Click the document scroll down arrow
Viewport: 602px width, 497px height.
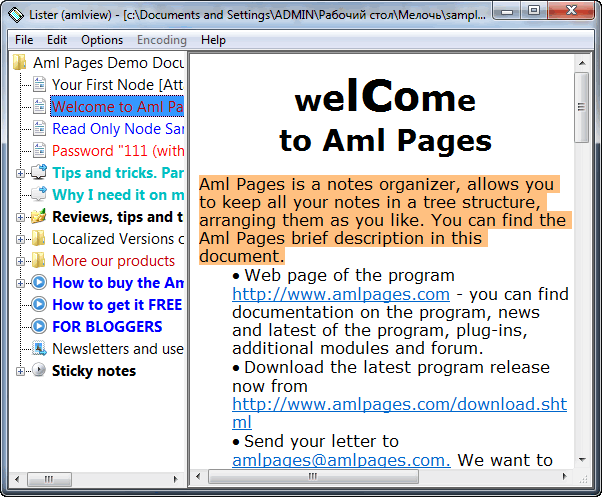pos(582,459)
